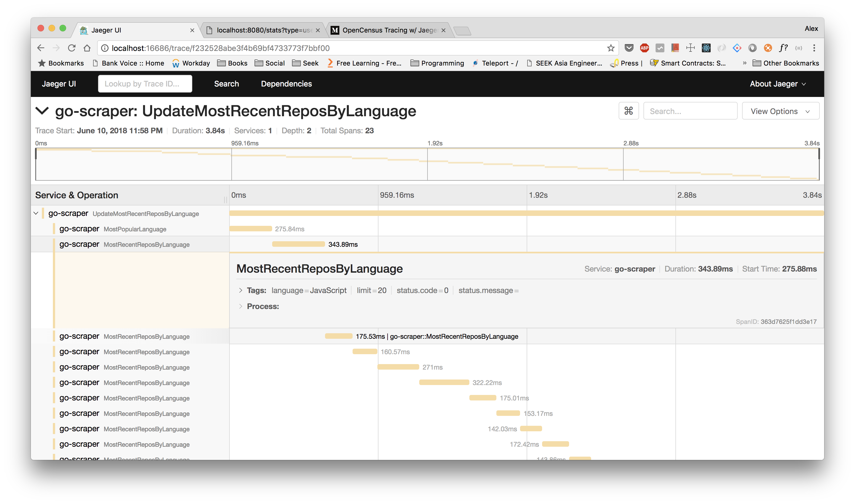Open the Seek bookmarks folder

click(x=305, y=63)
